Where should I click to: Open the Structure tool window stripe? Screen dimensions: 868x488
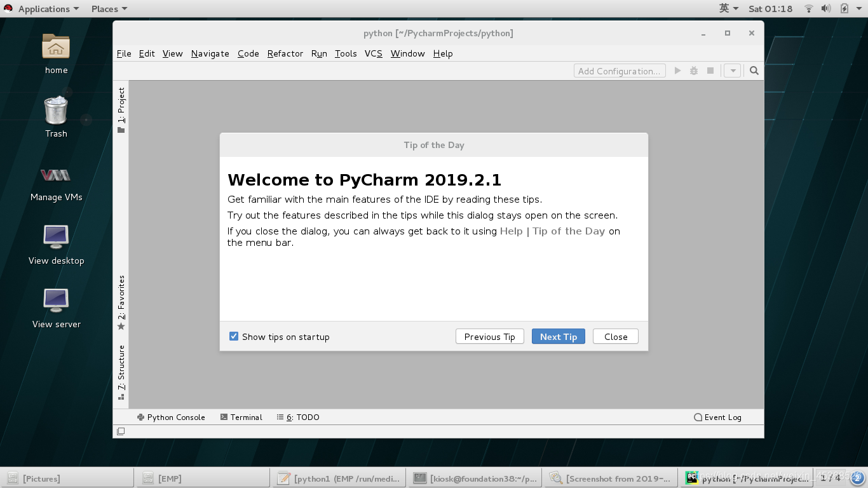pos(121,372)
